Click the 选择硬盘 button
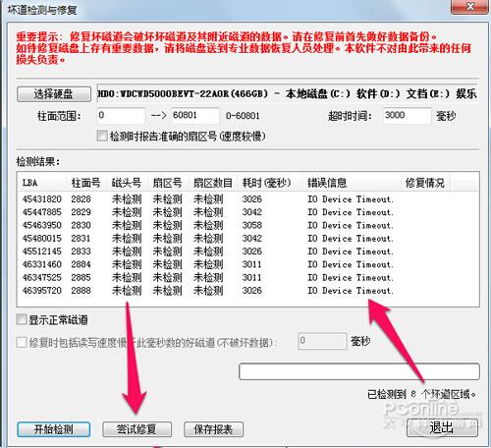This screenshot has height=448, width=491. coord(54,94)
